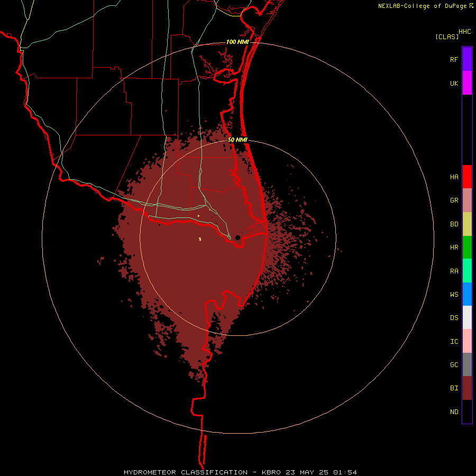Click the RA light green legend swatch
This screenshot has width=476, height=476.
coord(467,271)
